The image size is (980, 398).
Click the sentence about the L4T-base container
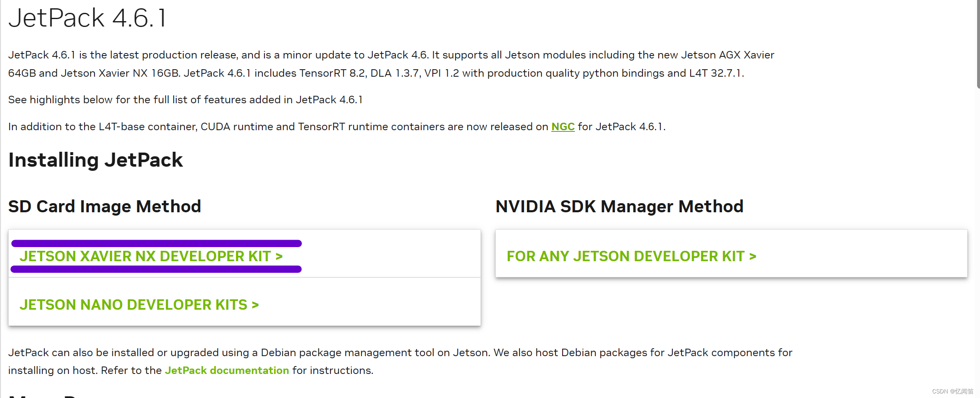[x=337, y=126]
